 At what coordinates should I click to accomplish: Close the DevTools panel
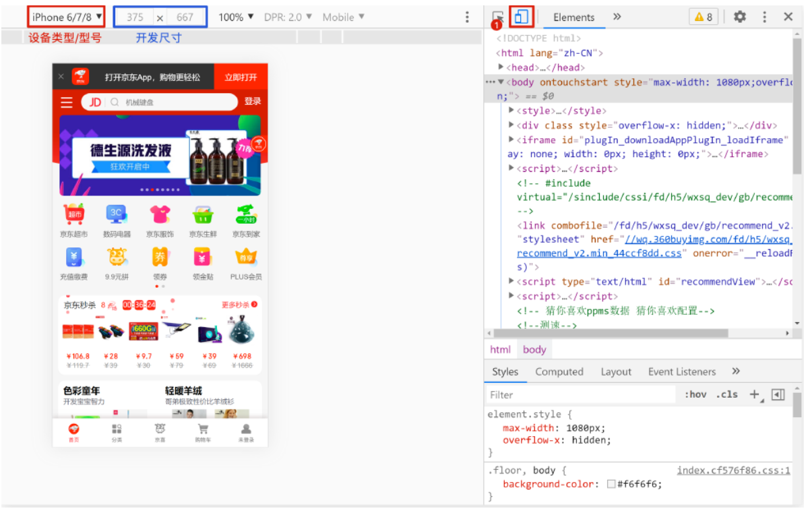(788, 17)
